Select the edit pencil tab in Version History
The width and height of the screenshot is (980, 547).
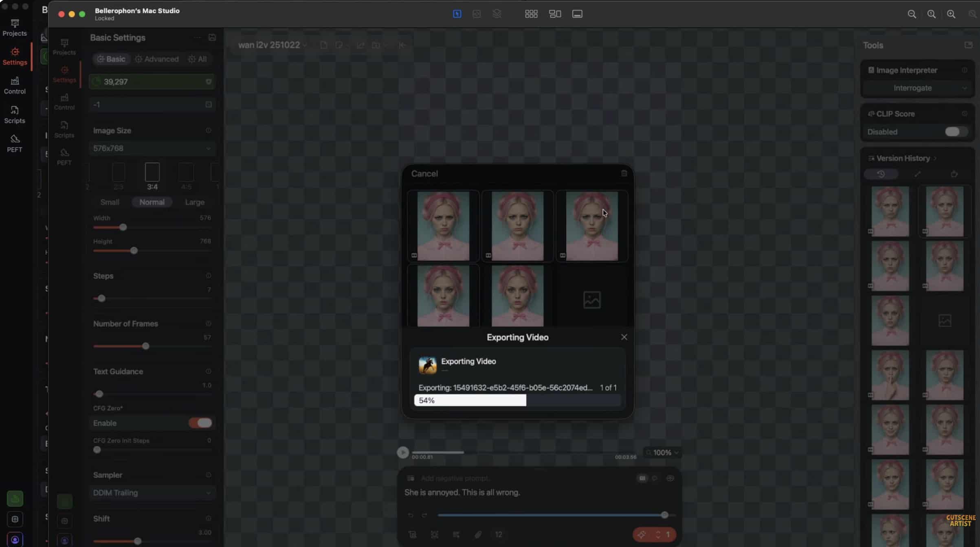(x=917, y=174)
